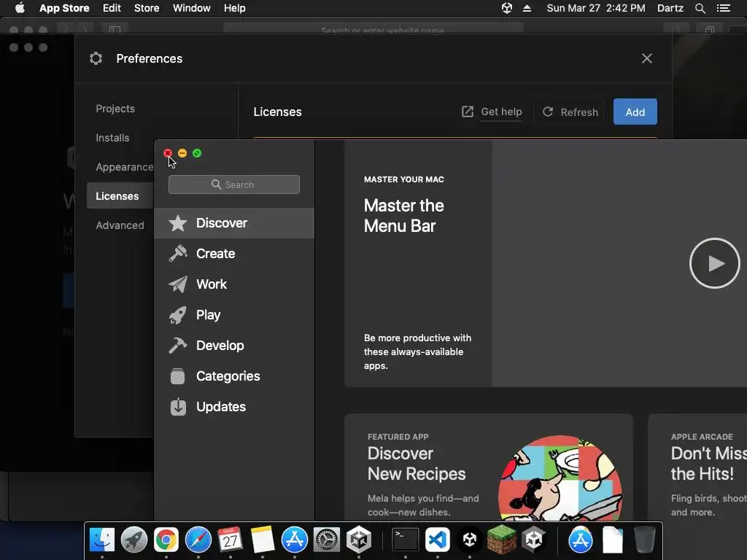
Task: Switch to Projects in Preferences
Action: pyautogui.click(x=115, y=109)
